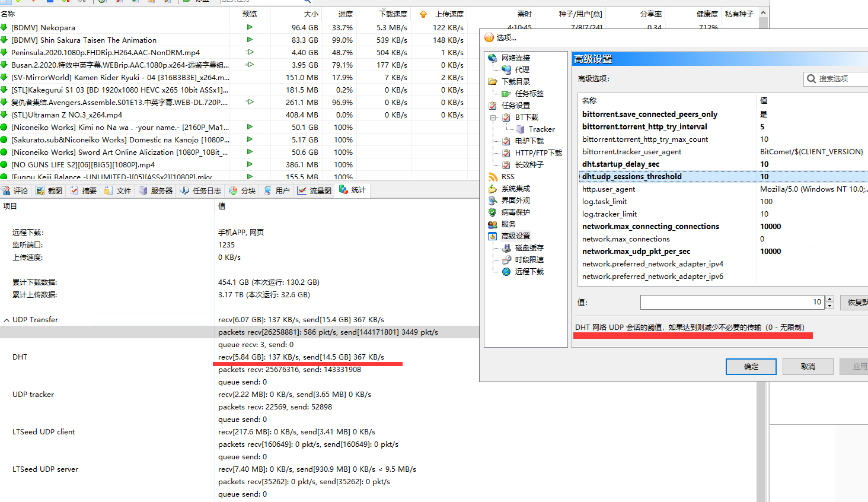Preview the [BDMV] Nekopara torrent
The width and height of the screenshot is (868, 502).
click(x=250, y=27)
